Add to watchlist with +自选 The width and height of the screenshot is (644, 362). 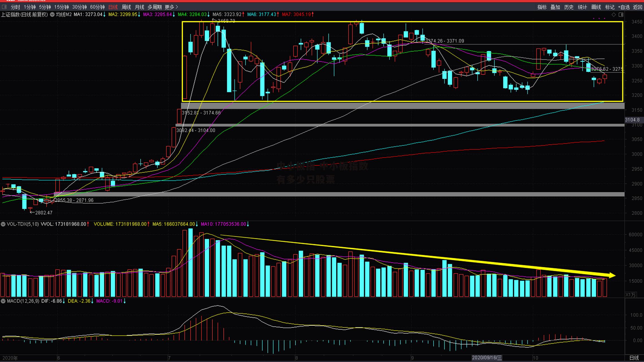coord(624,7)
